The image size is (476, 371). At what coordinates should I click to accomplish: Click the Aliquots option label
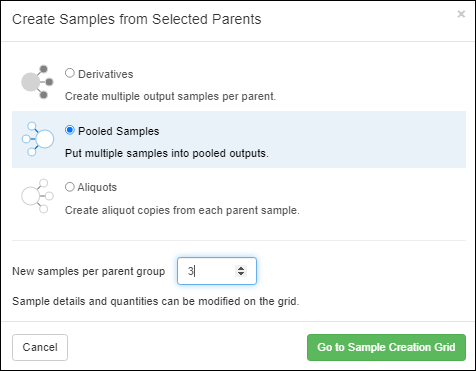(97, 187)
